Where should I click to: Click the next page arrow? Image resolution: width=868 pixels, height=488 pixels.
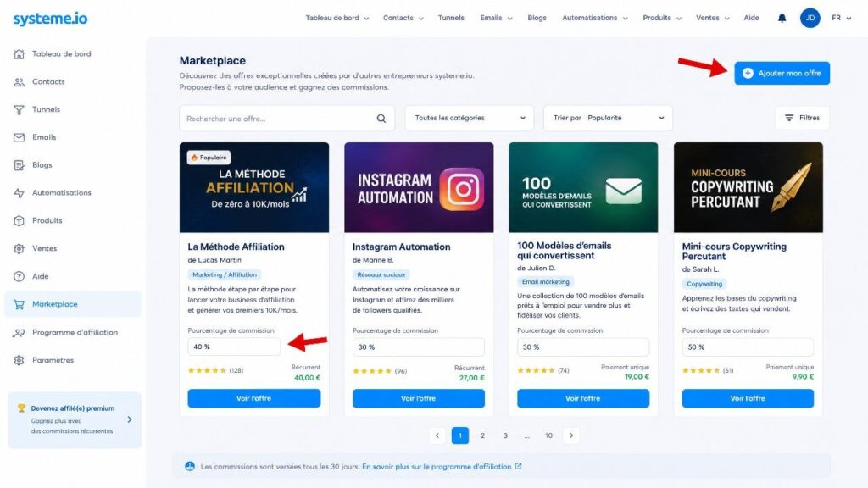(x=571, y=435)
